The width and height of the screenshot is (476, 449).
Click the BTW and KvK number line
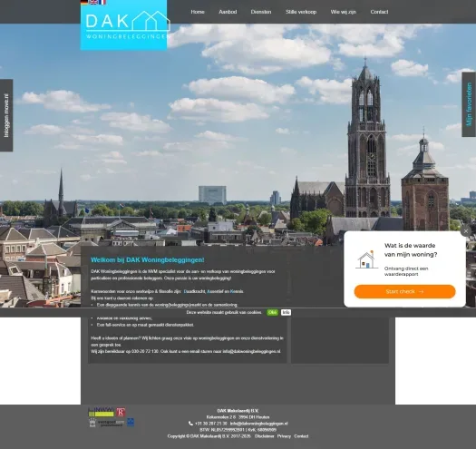click(x=238, y=430)
